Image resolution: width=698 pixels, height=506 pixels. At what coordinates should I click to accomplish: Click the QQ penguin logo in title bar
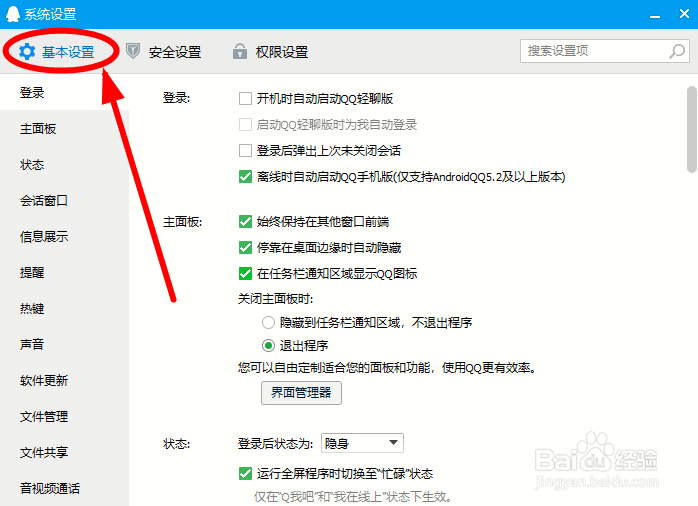click(13, 14)
